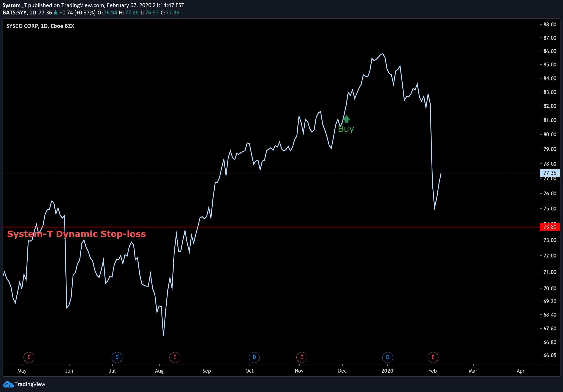563x392 pixels.
Task: Click the Mar label on time axis
Action: point(473,371)
